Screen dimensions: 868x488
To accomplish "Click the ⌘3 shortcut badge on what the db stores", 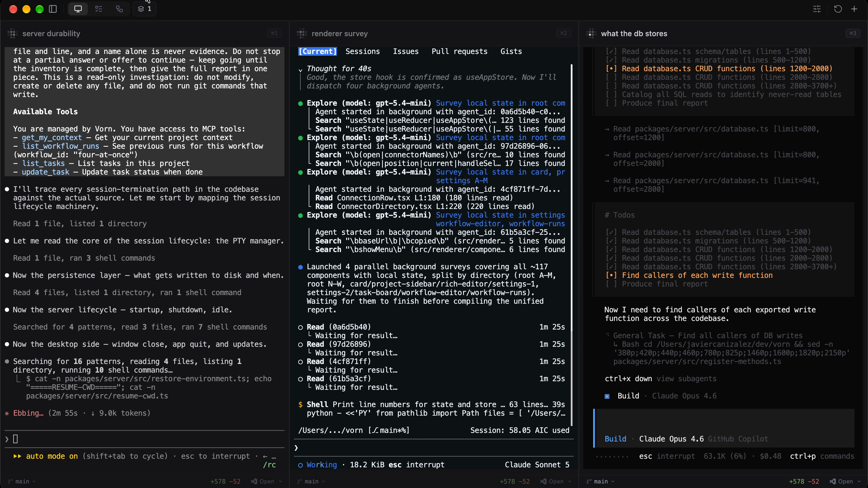I will 853,33.
